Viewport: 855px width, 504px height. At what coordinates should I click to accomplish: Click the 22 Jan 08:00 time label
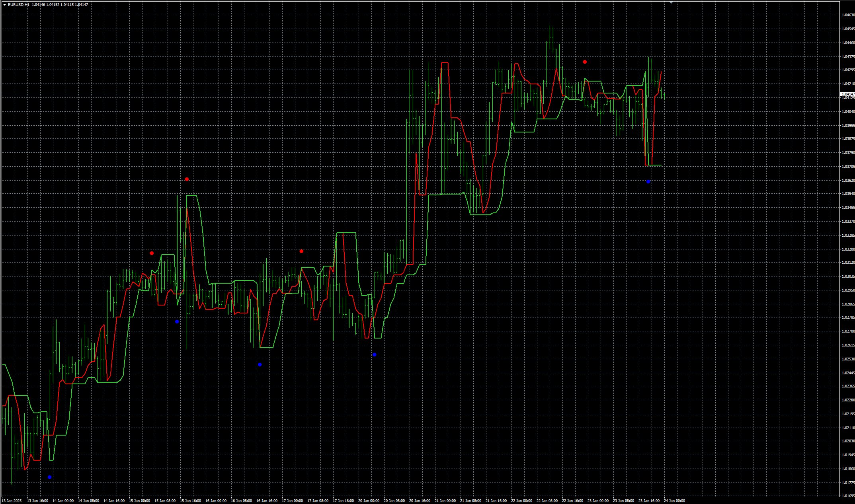tap(547, 501)
